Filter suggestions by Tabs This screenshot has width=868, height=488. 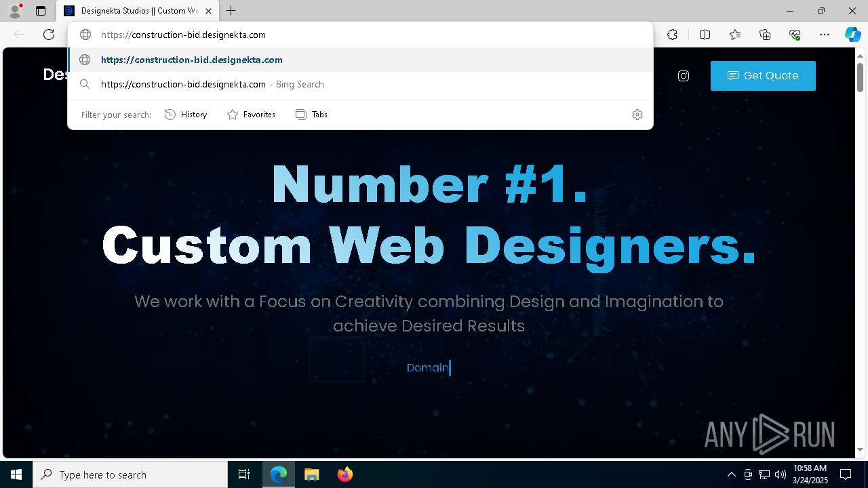[x=311, y=115]
